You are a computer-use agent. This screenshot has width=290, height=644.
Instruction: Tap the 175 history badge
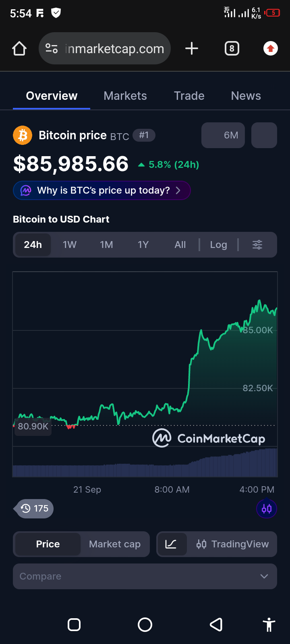35,509
